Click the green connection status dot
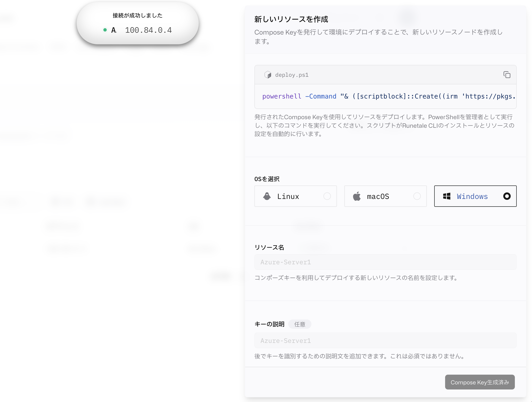This screenshot has height=402, width=532. pyautogui.click(x=105, y=30)
